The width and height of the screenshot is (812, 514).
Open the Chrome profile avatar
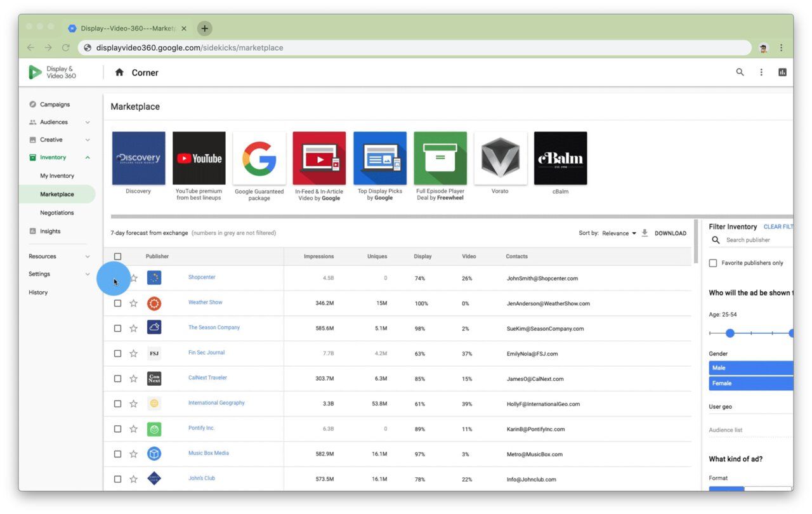tap(763, 48)
